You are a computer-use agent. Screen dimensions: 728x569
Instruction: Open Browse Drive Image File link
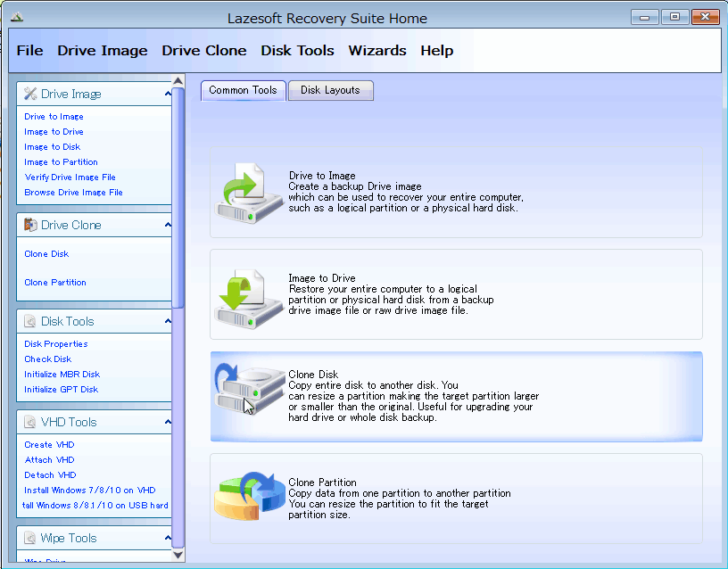tap(73, 192)
